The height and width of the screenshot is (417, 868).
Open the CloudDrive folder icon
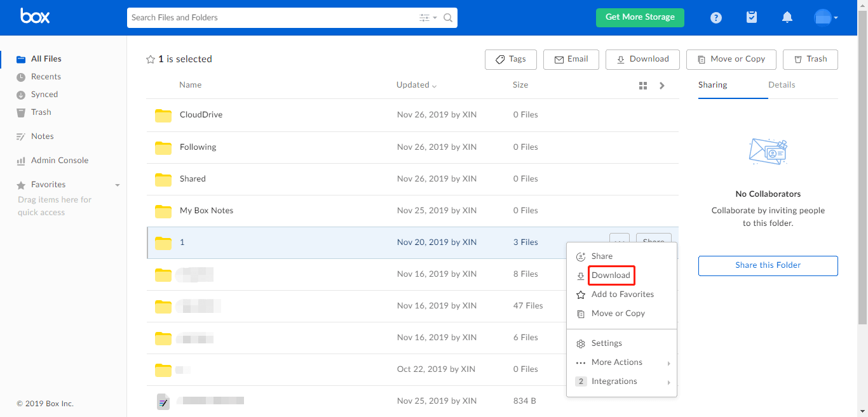(x=163, y=116)
